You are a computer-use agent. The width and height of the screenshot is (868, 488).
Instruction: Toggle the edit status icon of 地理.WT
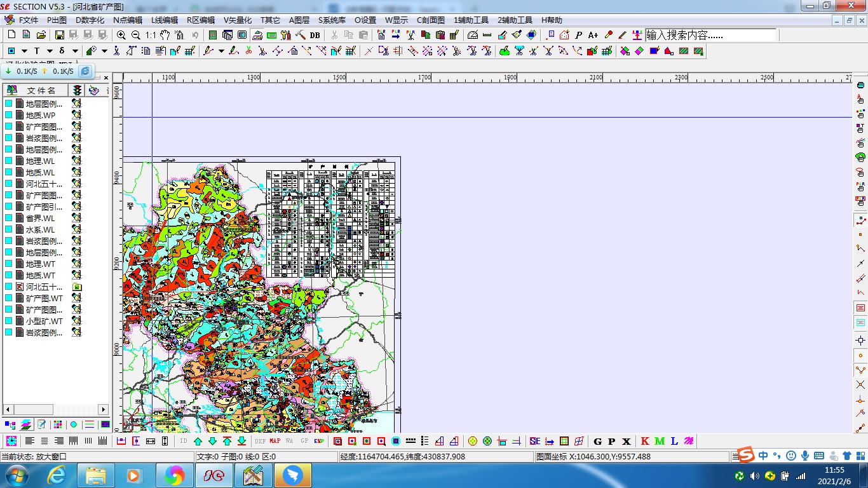pos(76,264)
